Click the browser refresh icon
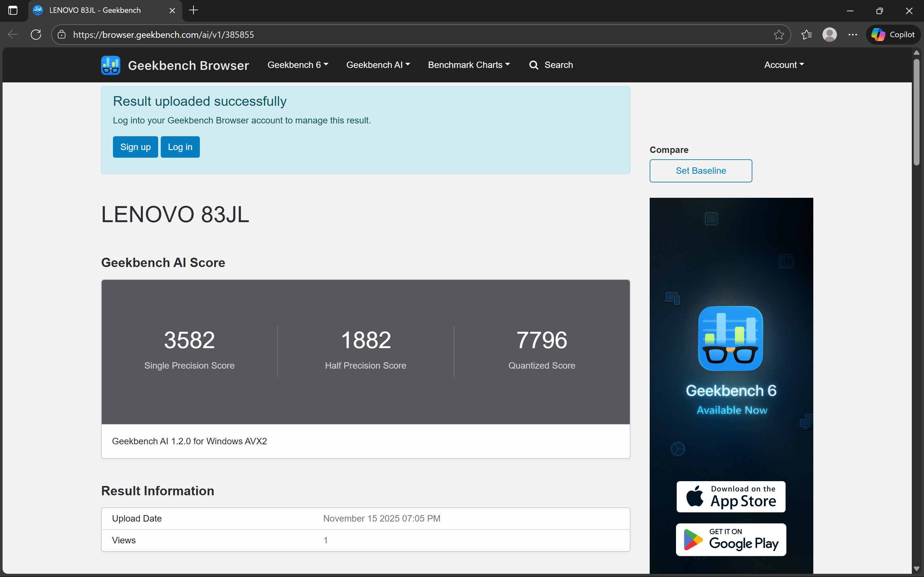 pos(36,34)
